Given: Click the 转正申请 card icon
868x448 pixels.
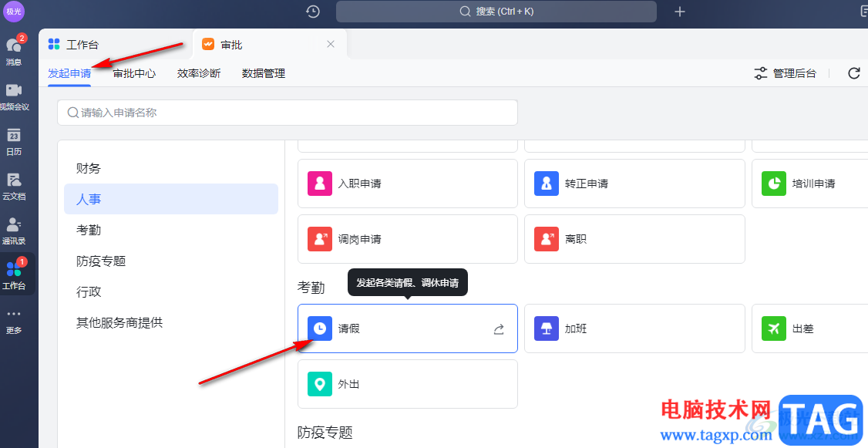Looking at the screenshot, I should point(547,184).
